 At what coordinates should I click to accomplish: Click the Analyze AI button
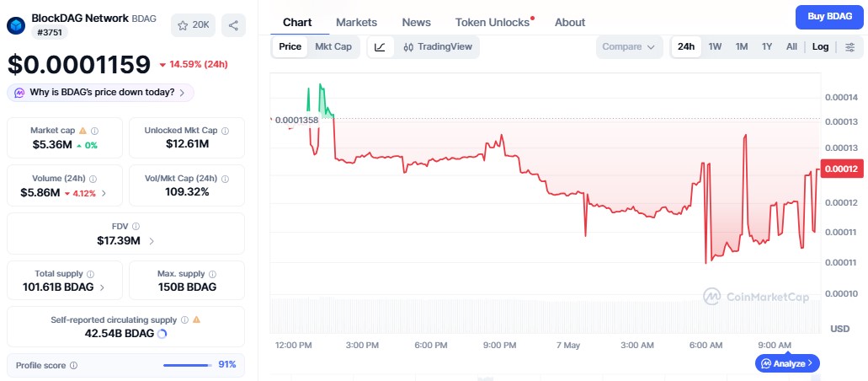[x=787, y=364]
